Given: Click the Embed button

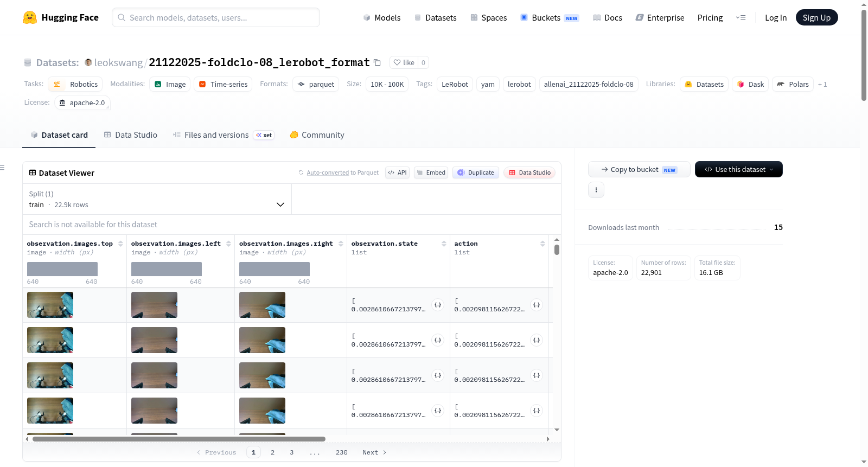Looking at the screenshot, I should point(431,172).
